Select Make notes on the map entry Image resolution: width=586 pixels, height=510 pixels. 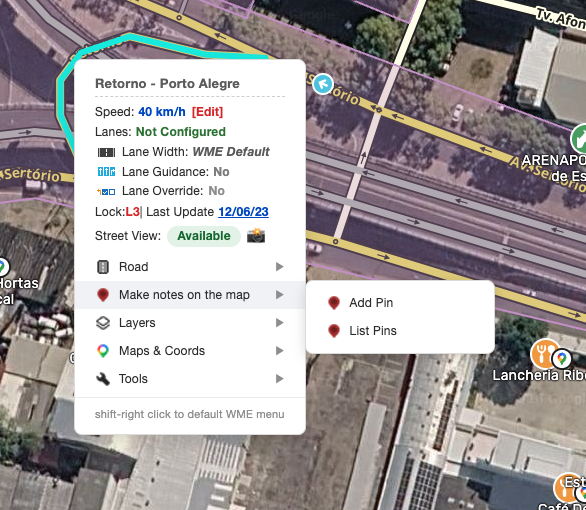coord(190,295)
